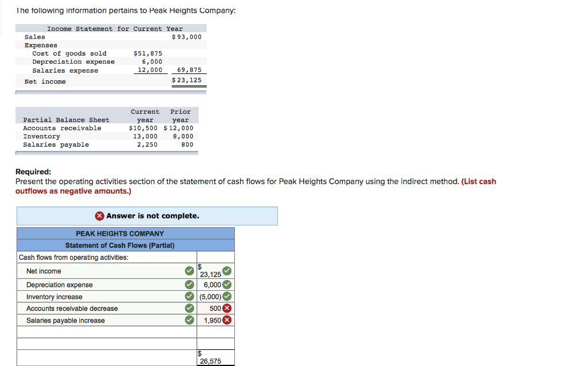This screenshot has width=588, height=366.
Task: Click Salaries expense 12,000 value
Action: point(150,70)
